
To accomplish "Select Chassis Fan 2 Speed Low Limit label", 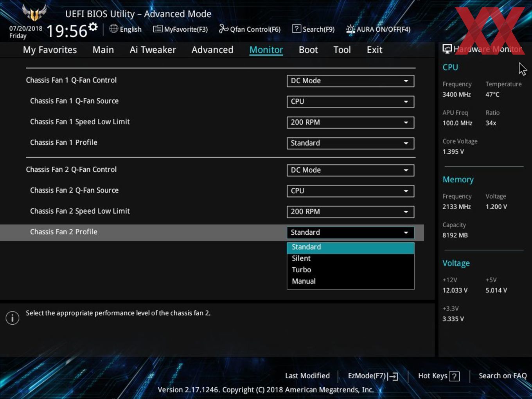I will pyautogui.click(x=80, y=211).
